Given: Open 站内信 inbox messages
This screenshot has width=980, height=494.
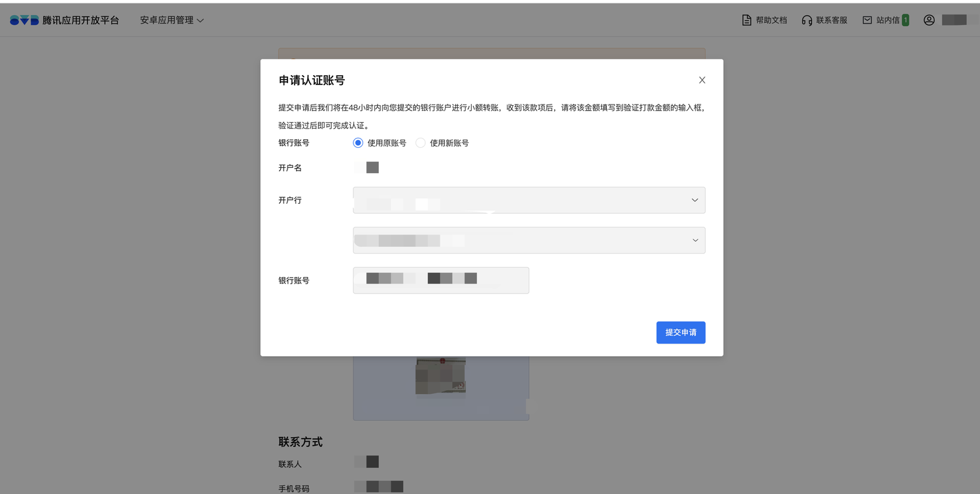Looking at the screenshot, I should point(885,20).
